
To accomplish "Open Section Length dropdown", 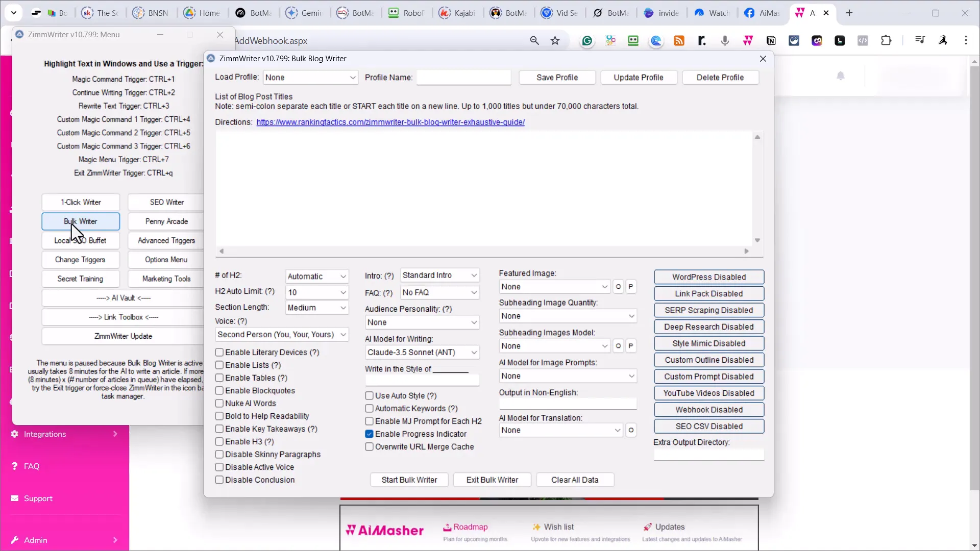I will pos(316,308).
